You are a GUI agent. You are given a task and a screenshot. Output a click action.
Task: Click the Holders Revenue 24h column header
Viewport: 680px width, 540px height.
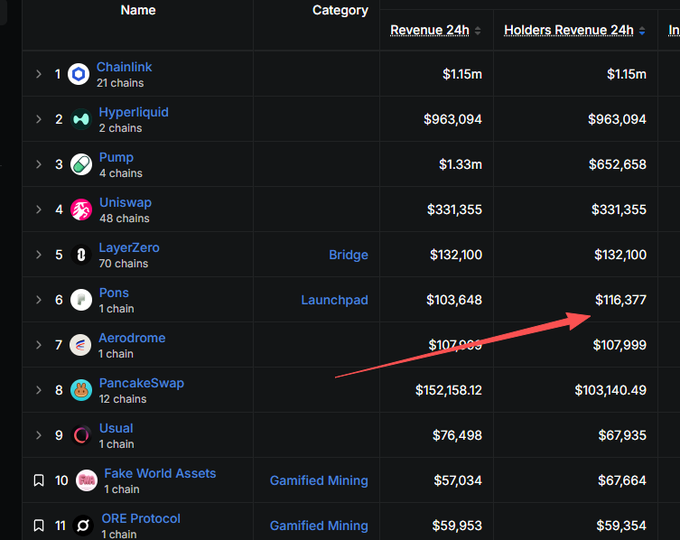(x=569, y=30)
